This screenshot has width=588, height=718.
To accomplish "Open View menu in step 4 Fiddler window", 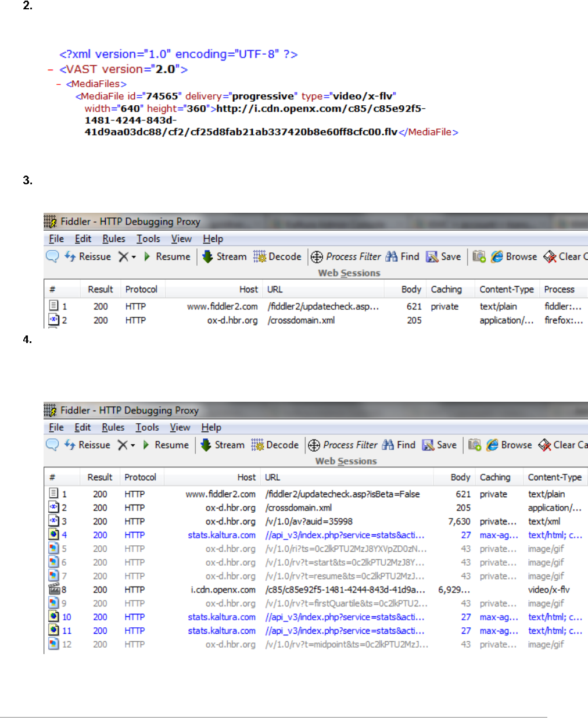I will [180, 427].
